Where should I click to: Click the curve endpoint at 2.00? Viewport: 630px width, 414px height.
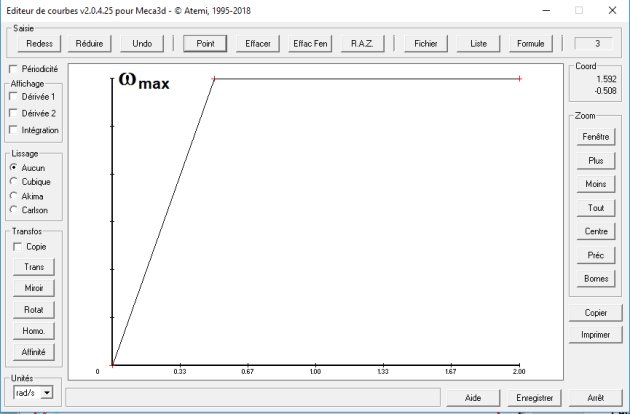click(x=520, y=79)
